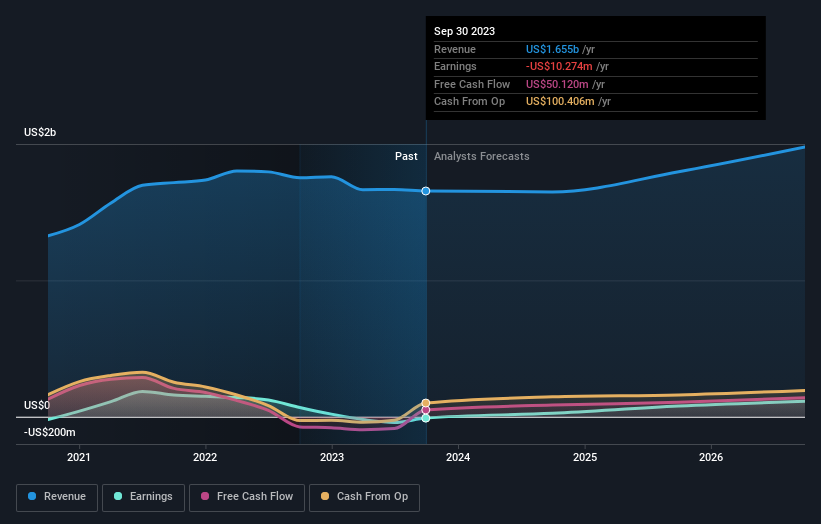Click the 2024 x-axis label
The width and height of the screenshot is (821, 524).
point(458,458)
